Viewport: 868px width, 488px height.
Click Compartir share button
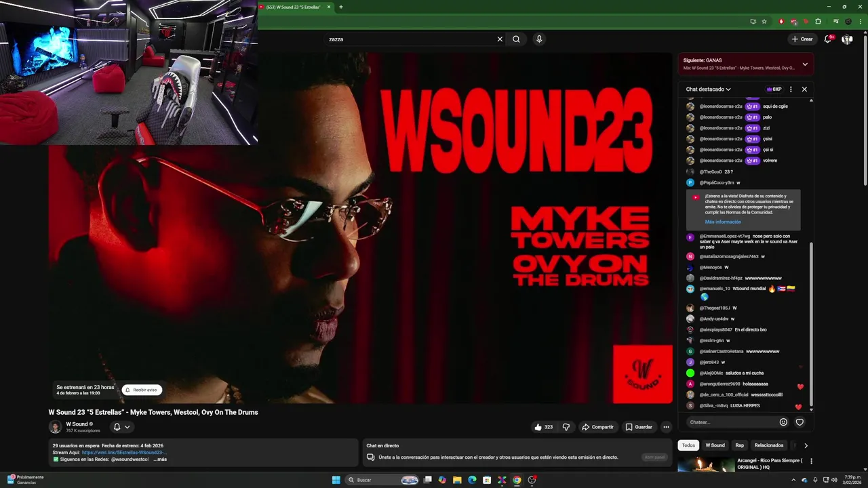tap(597, 427)
